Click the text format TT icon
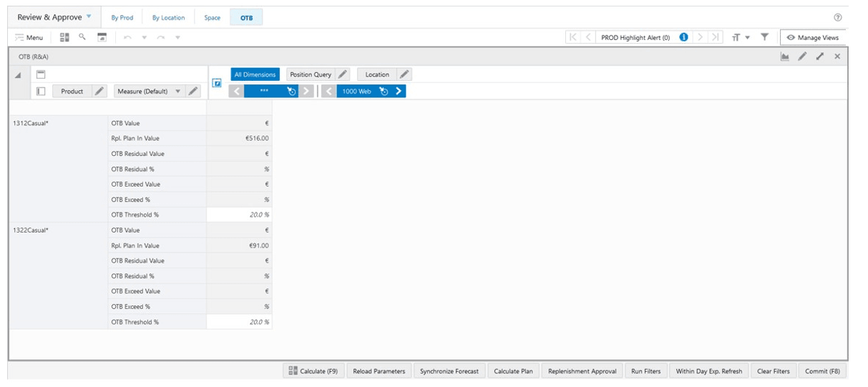The width and height of the screenshot is (868, 387). coord(736,37)
